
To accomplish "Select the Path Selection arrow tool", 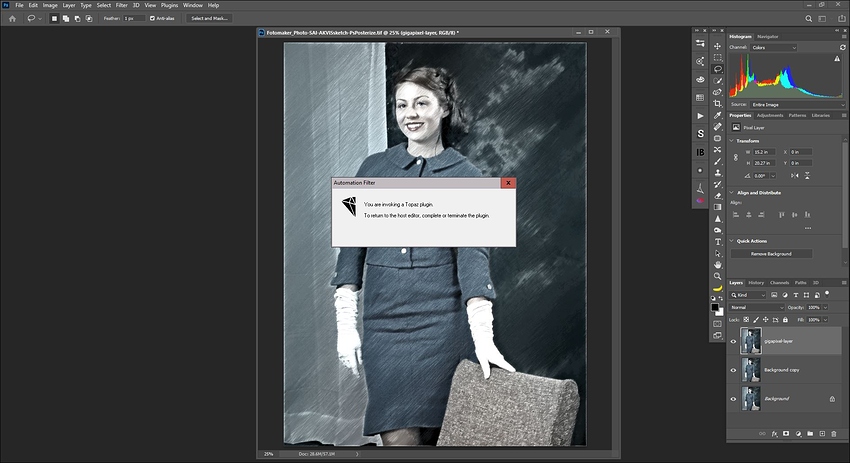I will [718, 253].
